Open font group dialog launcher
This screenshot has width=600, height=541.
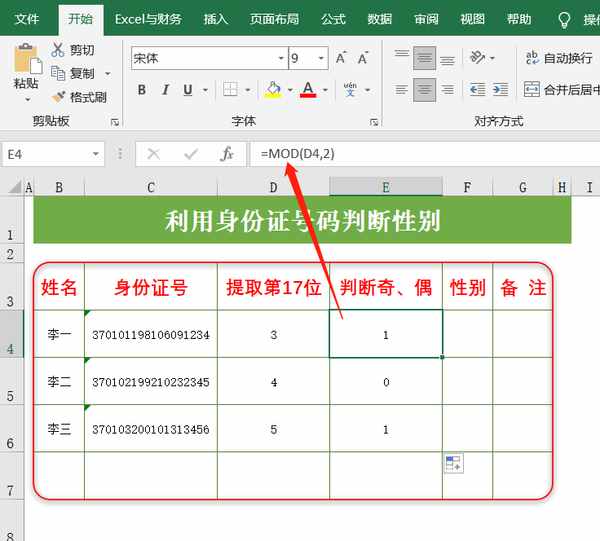coord(374,122)
